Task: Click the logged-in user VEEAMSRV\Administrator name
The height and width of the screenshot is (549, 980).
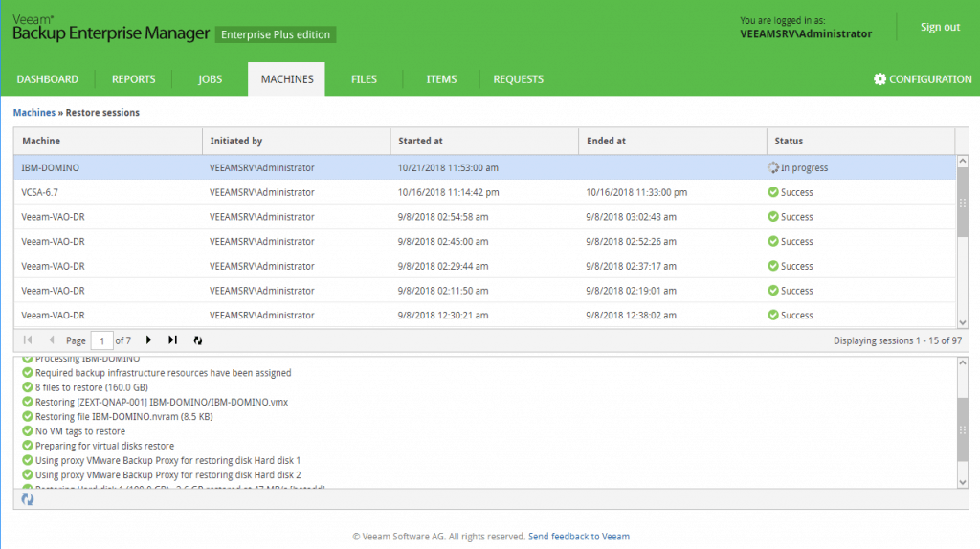Action: coord(806,33)
